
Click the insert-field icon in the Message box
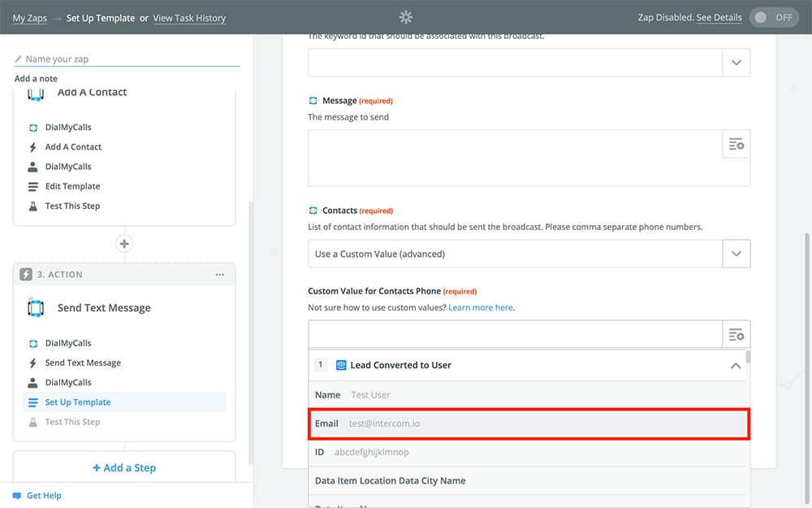point(736,144)
